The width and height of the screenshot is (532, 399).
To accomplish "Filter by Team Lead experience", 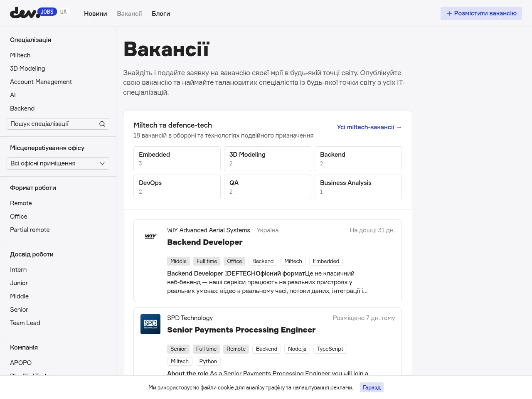I will [x=25, y=323].
